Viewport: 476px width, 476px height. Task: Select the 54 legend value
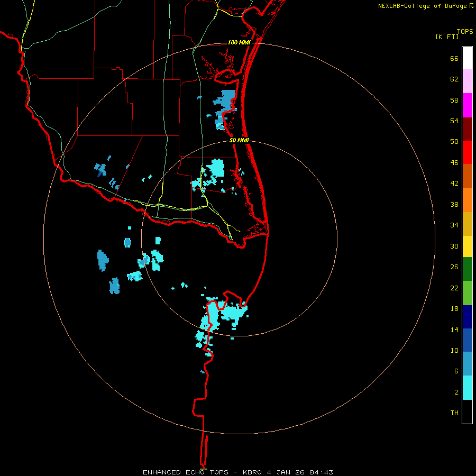point(454,121)
